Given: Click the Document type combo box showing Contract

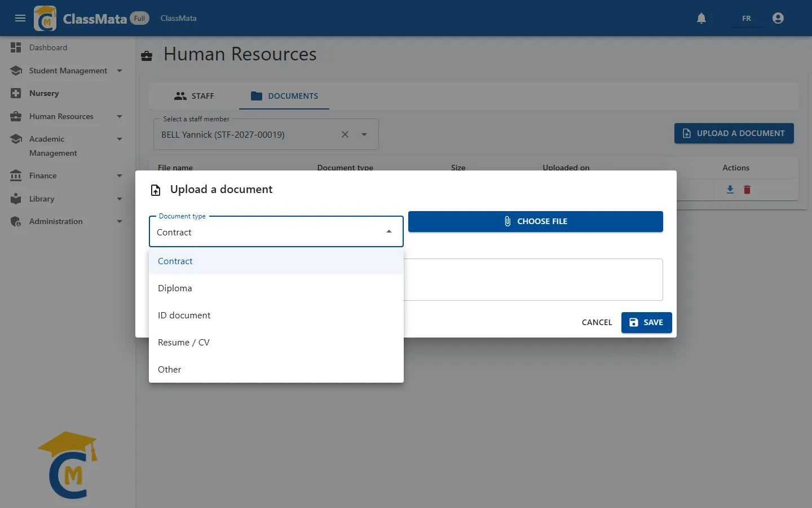Looking at the screenshot, I should pyautogui.click(x=276, y=231).
